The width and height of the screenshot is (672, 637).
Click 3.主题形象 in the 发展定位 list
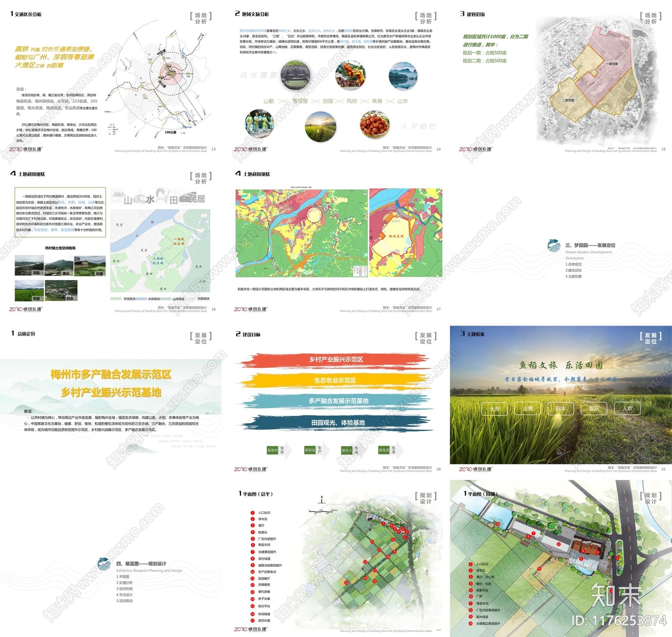coord(573,276)
